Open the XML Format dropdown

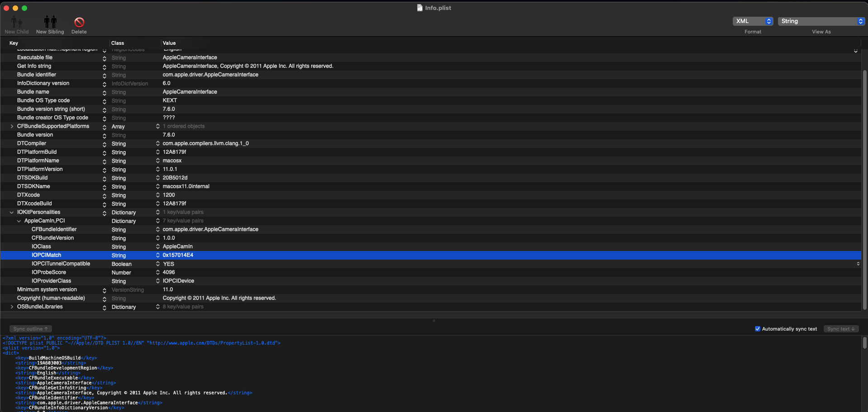pyautogui.click(x=753, y=21)
